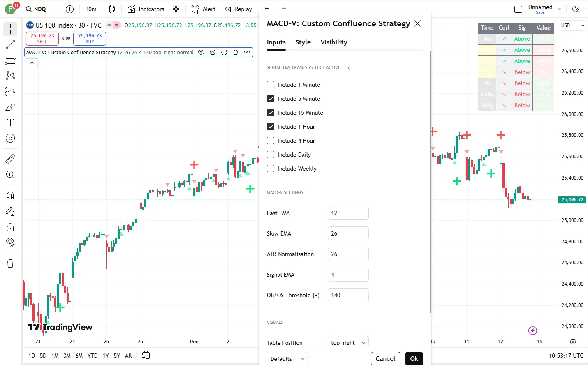Open the emoji icons tool
588x365 pixels.
click(10, 139)
